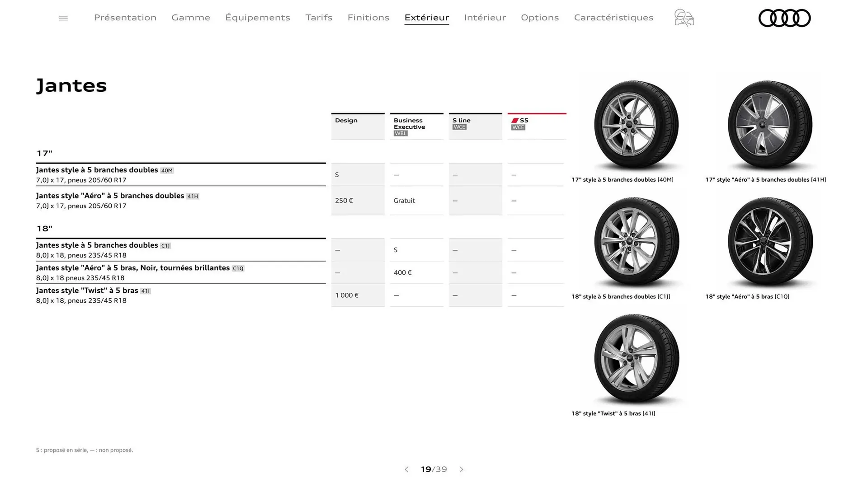Image resolution: width=868 pixels, height=488 pixels.
Task: Click the vehicle search car icon
Action: coord(684,18)
